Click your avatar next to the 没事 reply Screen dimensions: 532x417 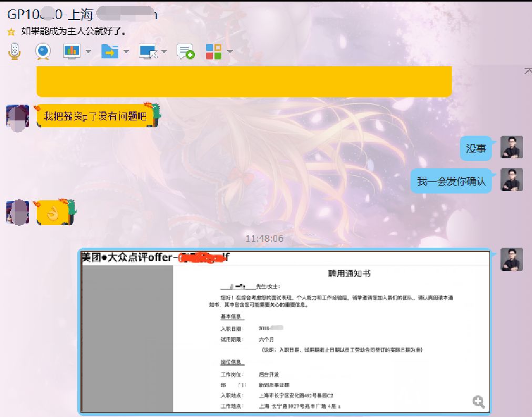coord(511,148)
